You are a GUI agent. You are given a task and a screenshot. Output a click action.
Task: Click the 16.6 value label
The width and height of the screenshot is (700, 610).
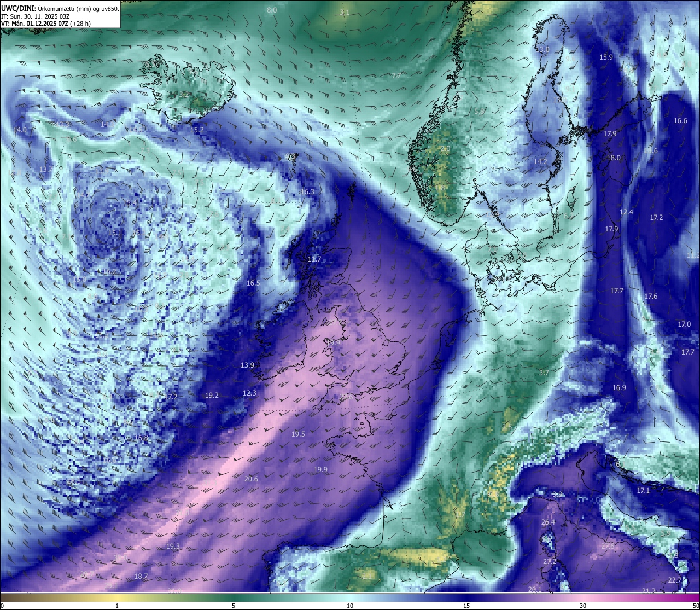point(680,120)
